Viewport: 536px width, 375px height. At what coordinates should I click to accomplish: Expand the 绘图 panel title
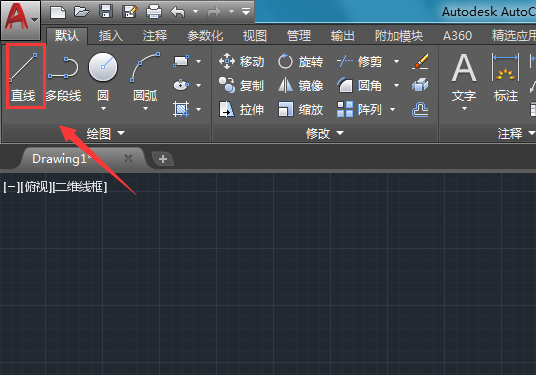click(x=105, y=133)
